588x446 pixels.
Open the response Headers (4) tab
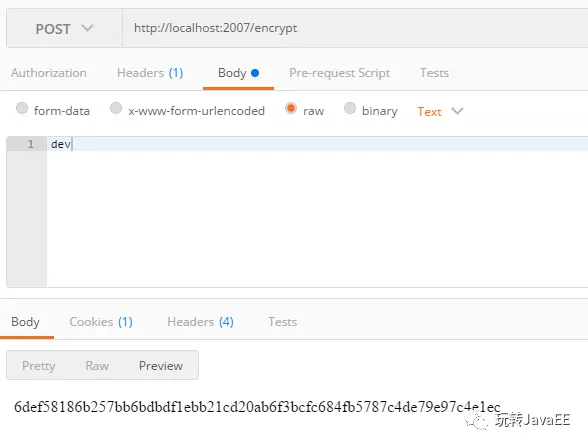(201, 322)
